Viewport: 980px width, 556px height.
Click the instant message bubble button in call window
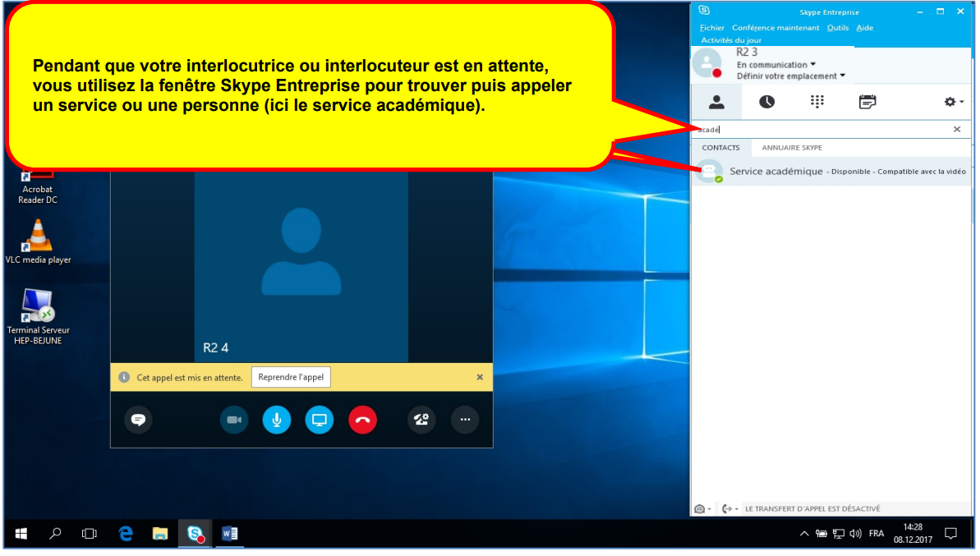[138, 420]
